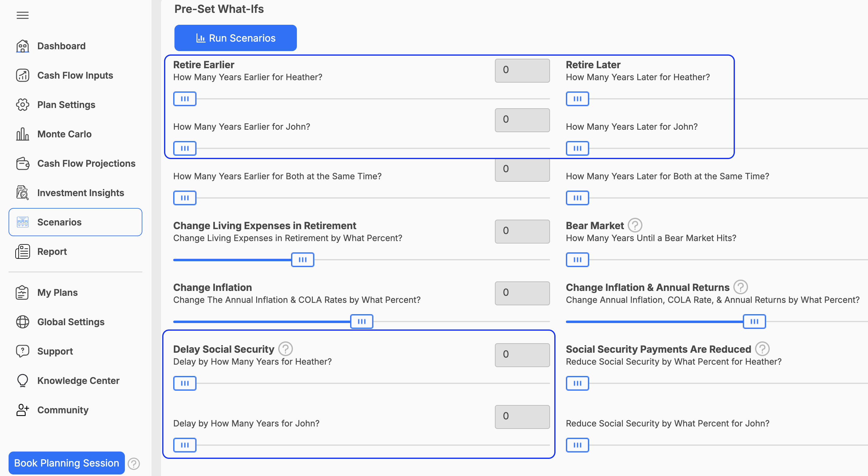Screen dimensions: 868x476
Task: Click the Knowledge Center lightbulb icon
Action: point(23,381)
